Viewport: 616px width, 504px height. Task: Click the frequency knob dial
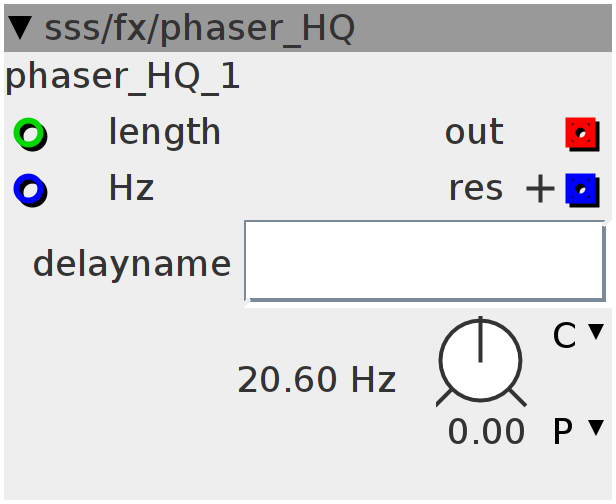pos(480,361)
